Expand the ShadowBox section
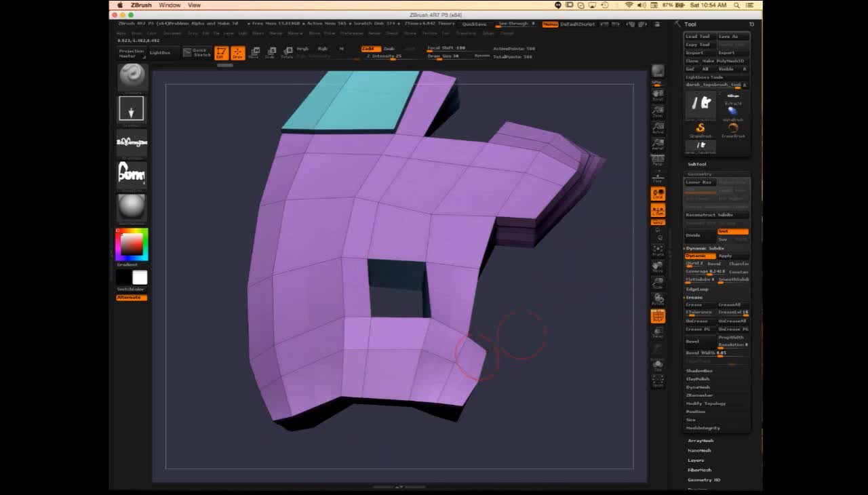 699,371
